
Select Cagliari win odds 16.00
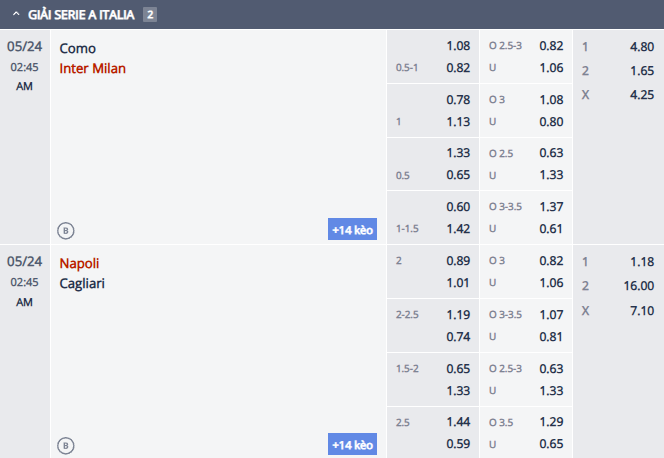[639, 286]
